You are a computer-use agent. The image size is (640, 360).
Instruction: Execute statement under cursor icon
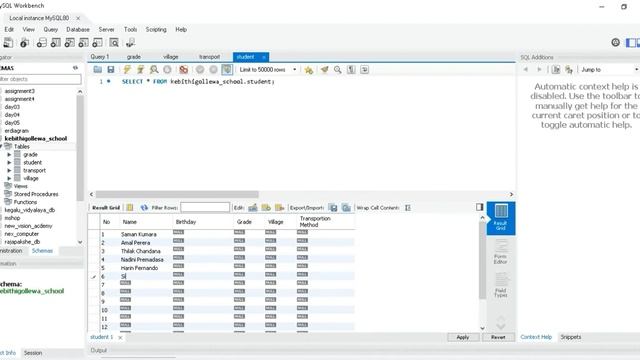[140, 69]
